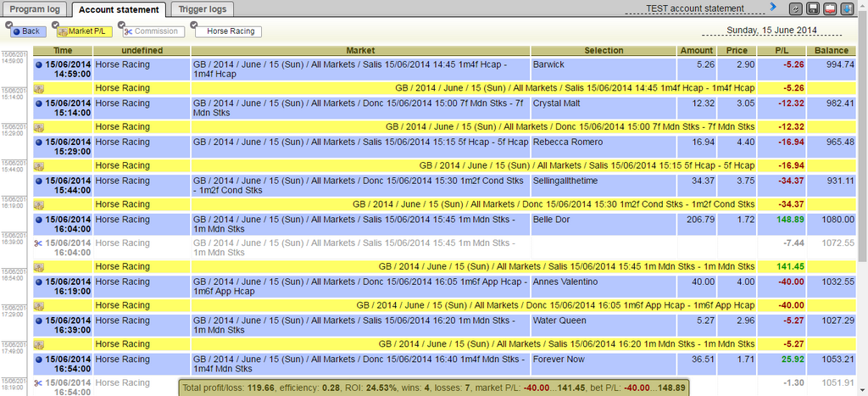Click the blue download arrow icon
The height and width of the screenshot is (396, 868).
pos(847,8)
